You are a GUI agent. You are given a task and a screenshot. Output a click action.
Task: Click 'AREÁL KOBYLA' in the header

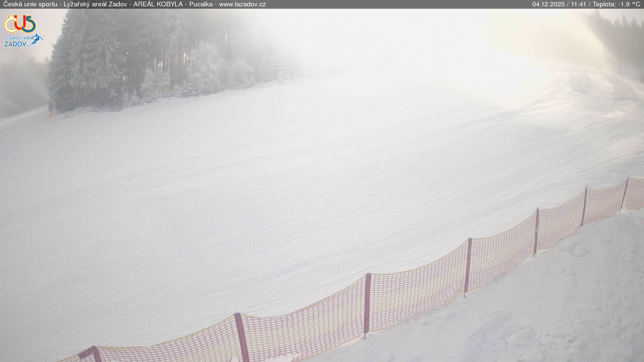tap(158, 4)
